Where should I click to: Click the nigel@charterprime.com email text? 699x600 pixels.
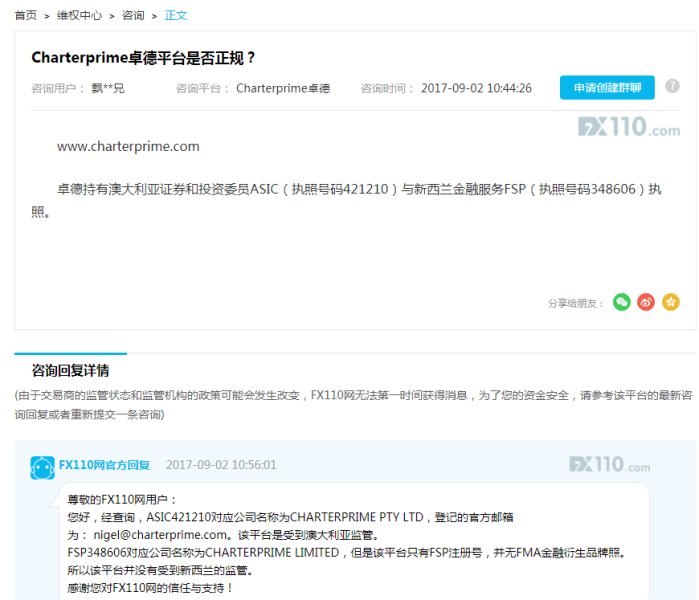pos(160,534)
